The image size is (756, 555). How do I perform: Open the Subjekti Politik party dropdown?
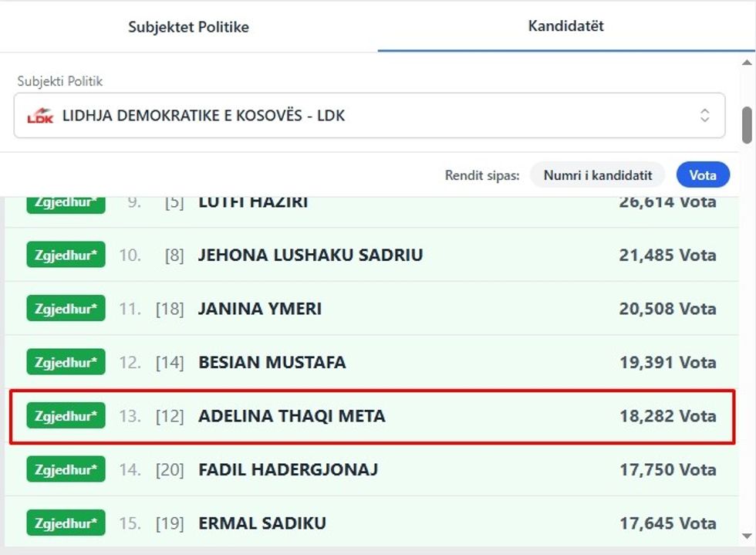(369, 116)
